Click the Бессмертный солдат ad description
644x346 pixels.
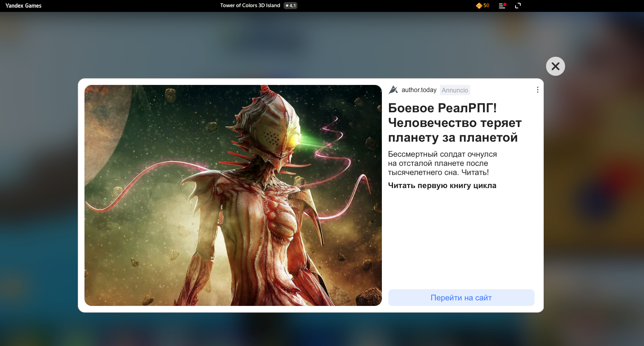pyautogui.click(x=442, y=163)
